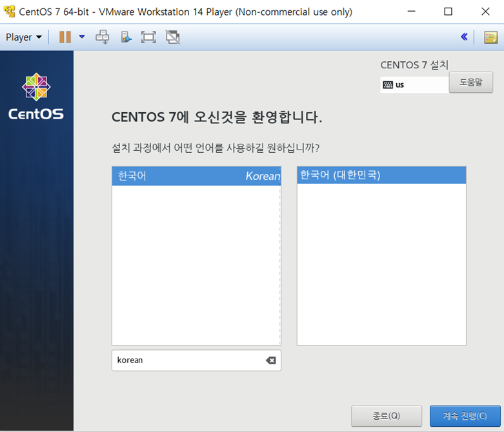Open removable devices USB icon
504x432 pixels.
[126, 37]
